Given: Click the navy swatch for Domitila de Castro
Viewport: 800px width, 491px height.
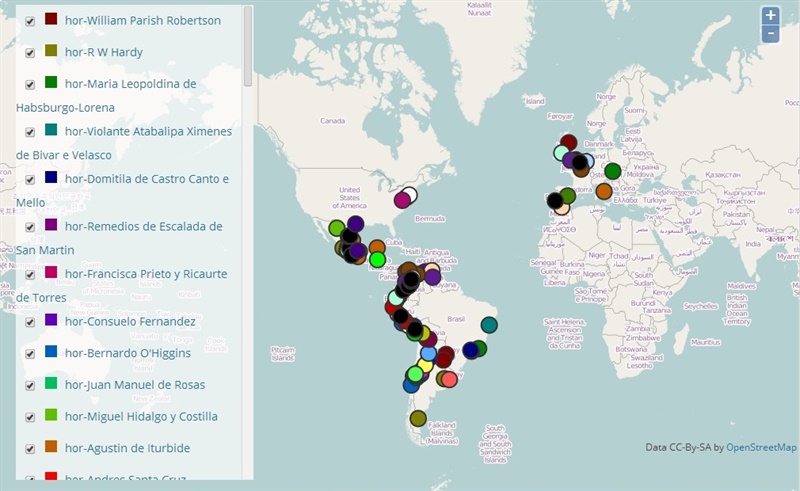Looking at the screenshot, I should (51, 177).
